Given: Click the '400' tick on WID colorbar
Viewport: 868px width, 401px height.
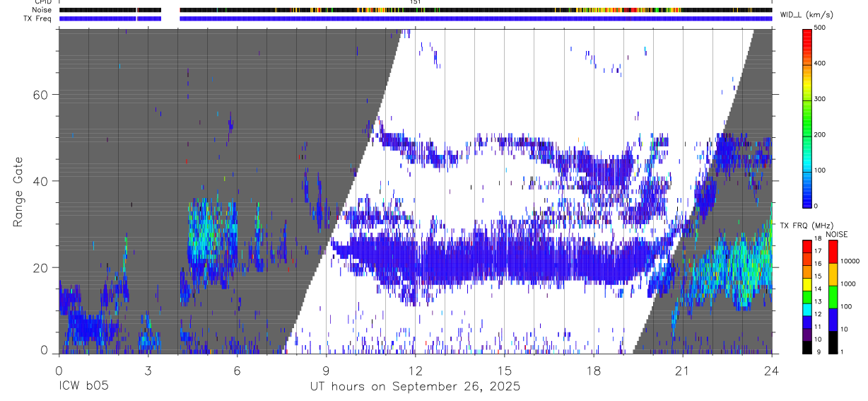Looking at the screenshot, I should coord(821,64).
